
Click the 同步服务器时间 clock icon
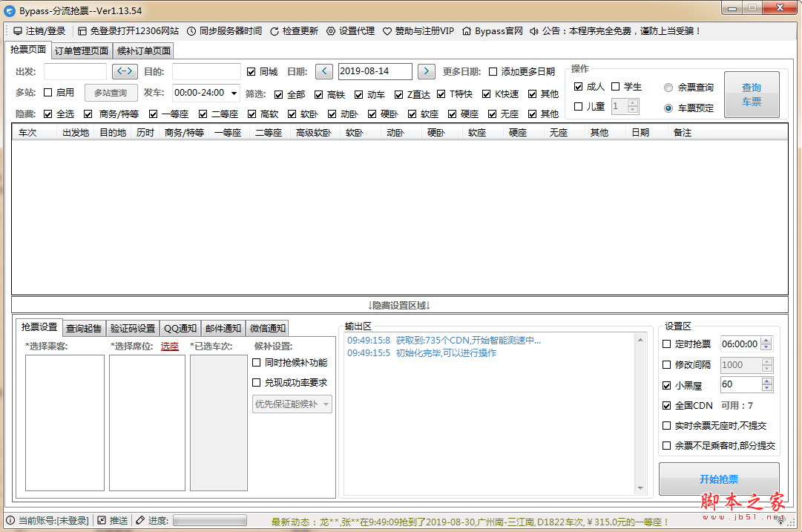pyautogui.click(x=191, y=31)
